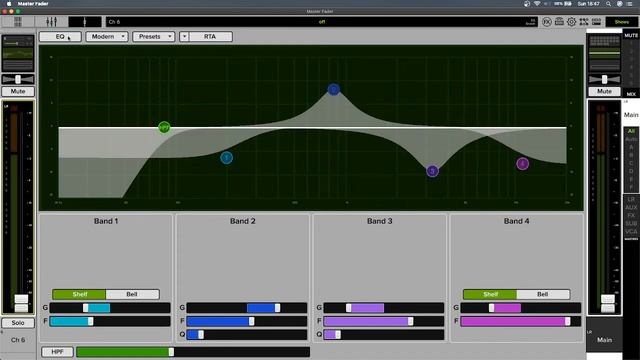Click the Siri icon in menu bar

(x=620, y=4)
